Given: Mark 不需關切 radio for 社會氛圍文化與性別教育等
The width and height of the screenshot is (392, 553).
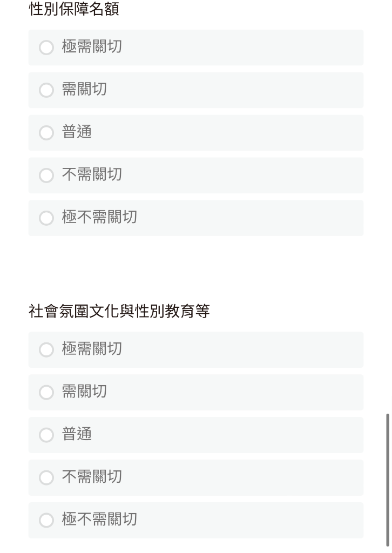Looking at the screenshot, I should pos(46,477).
